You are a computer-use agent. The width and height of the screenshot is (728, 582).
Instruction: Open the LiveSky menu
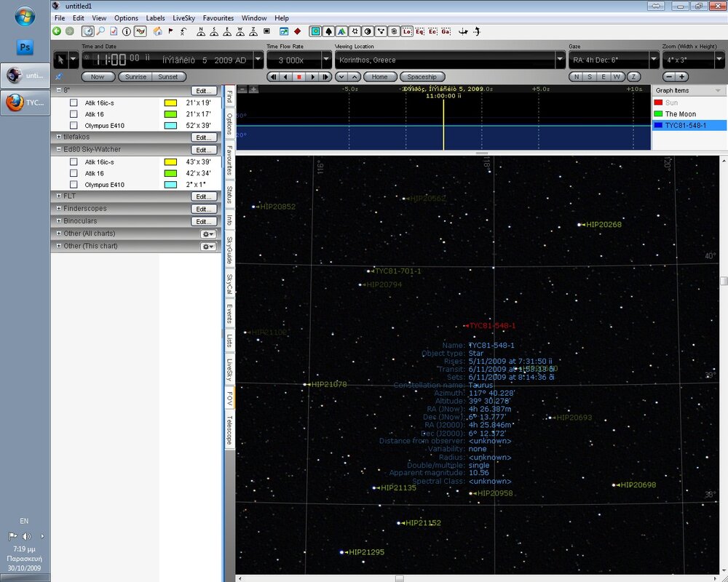[x=183, y=17]
